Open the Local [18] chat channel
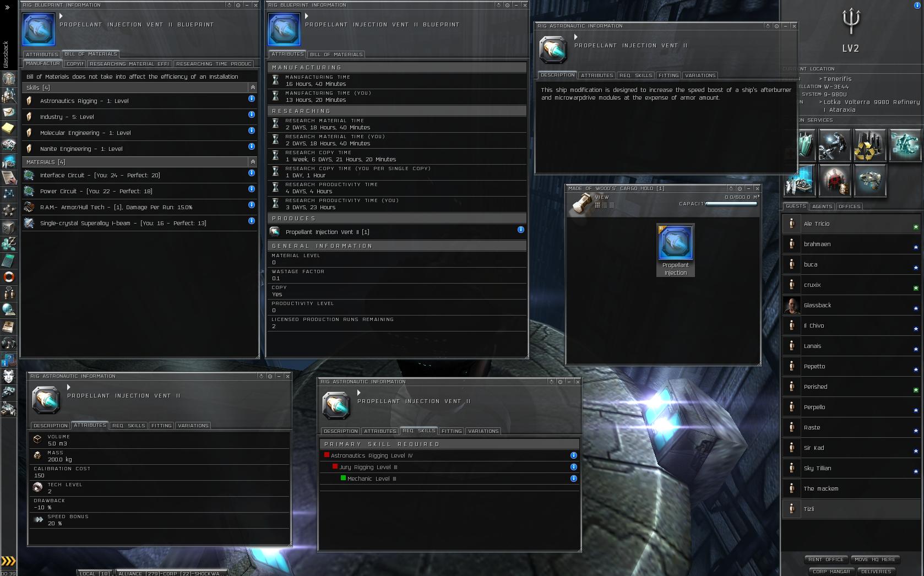The height and width of the screenshot is (576, 924). coord(95,573)
